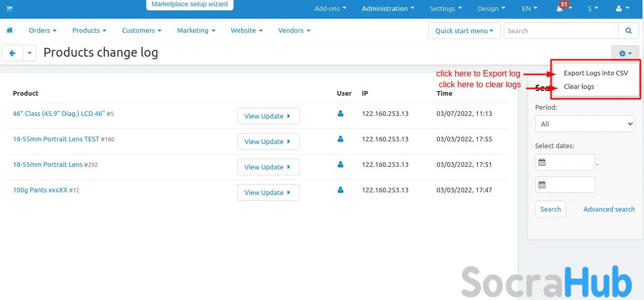644x300 pixels.
Task: Open the Products menu
Action: [89, 31]
